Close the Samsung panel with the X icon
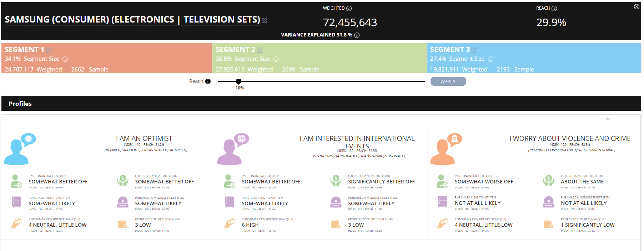The height and width of the screenshot is (251, 644). coord(637,7)
